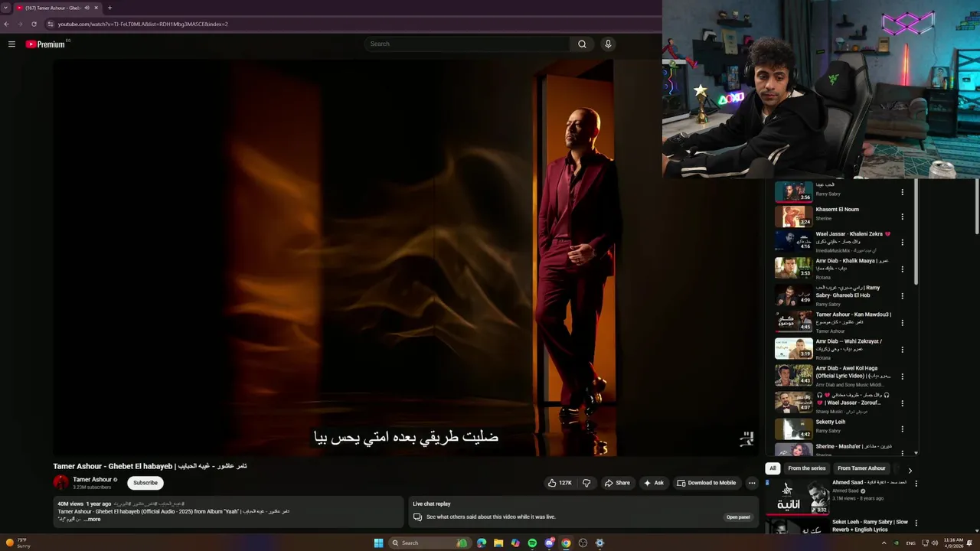Play Tamer Ashour Kan Mawdou3 title

pyautogui.click(x=853, y=318)
